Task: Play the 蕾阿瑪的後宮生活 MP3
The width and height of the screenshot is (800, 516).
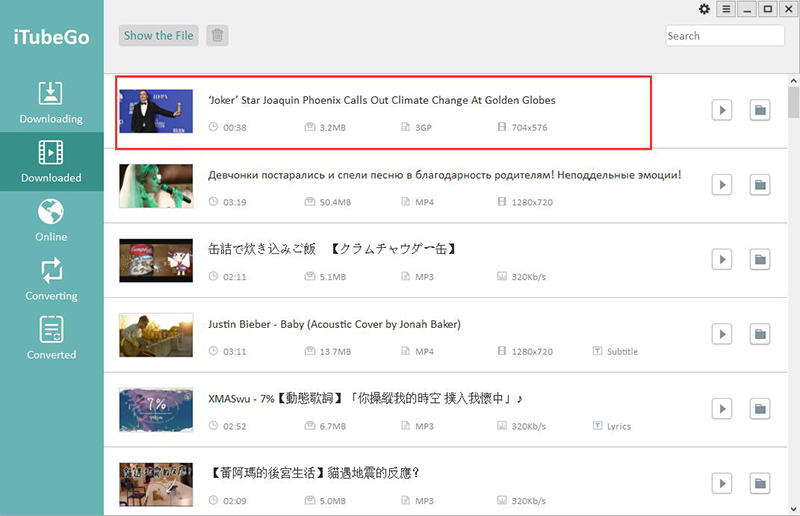Action: 722,483
